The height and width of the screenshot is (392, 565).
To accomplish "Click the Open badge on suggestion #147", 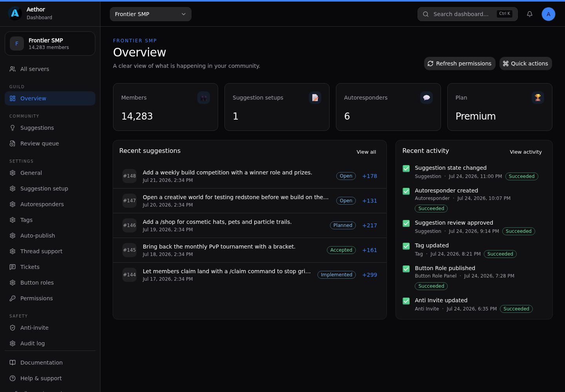I will (x=346, y=201).
